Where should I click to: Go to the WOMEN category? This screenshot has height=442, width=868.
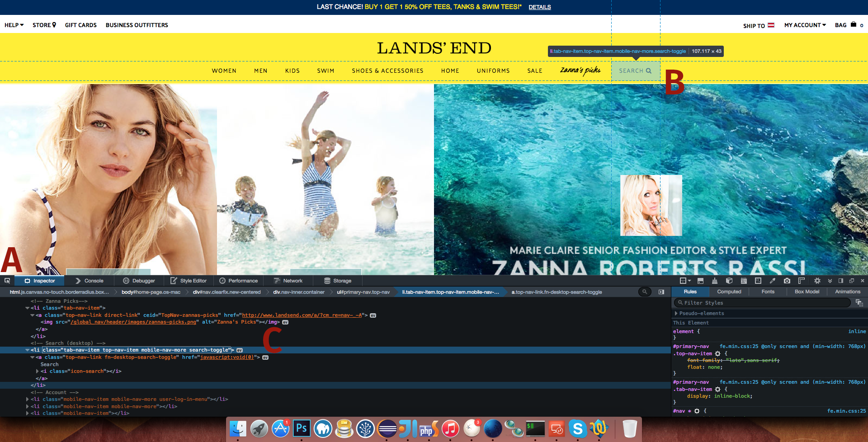tap(224, 71)
